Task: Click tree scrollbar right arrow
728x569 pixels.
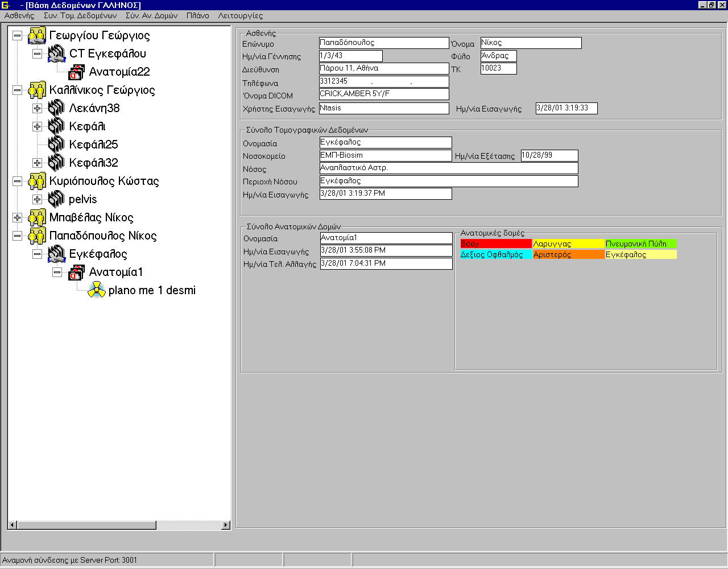Action: point(226,525)
